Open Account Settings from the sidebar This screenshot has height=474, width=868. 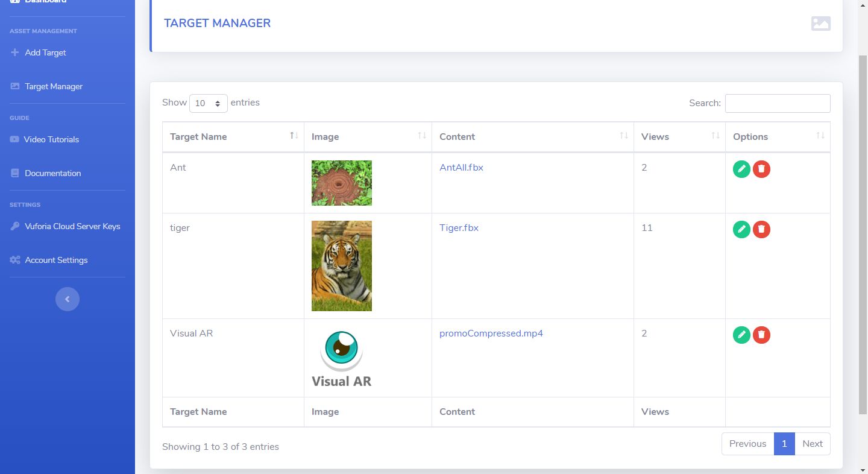(x=56, y=260)
